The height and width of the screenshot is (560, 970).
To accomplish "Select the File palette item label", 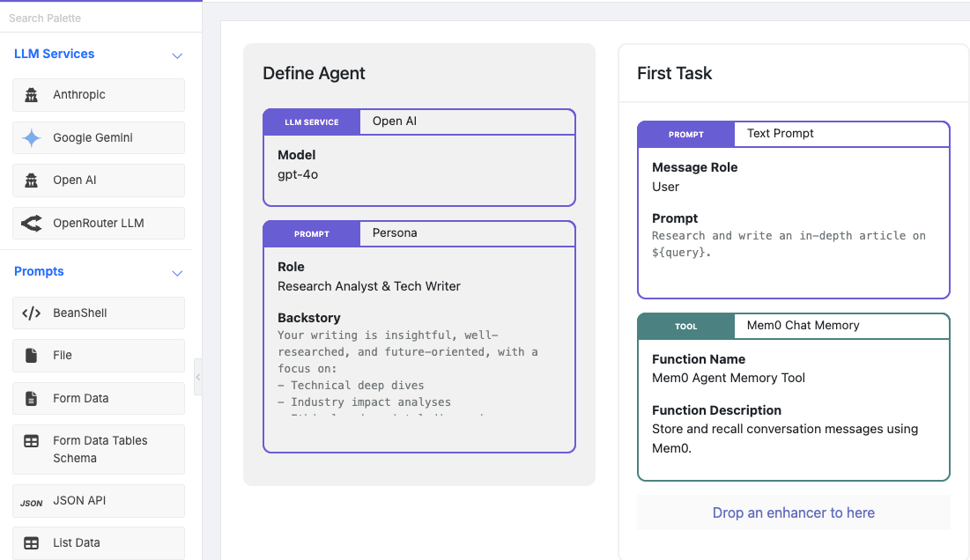I will [x=63, y=356].
